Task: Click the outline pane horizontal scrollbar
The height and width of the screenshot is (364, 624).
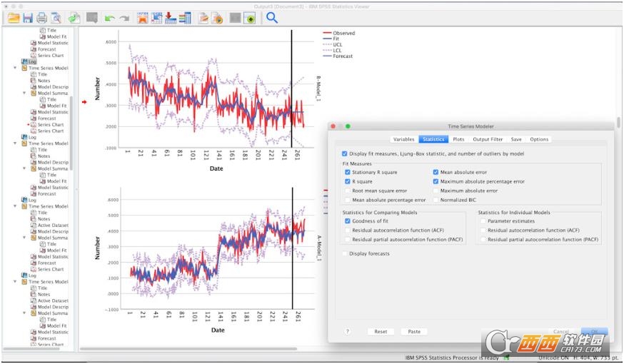Action: pos(32,349)
